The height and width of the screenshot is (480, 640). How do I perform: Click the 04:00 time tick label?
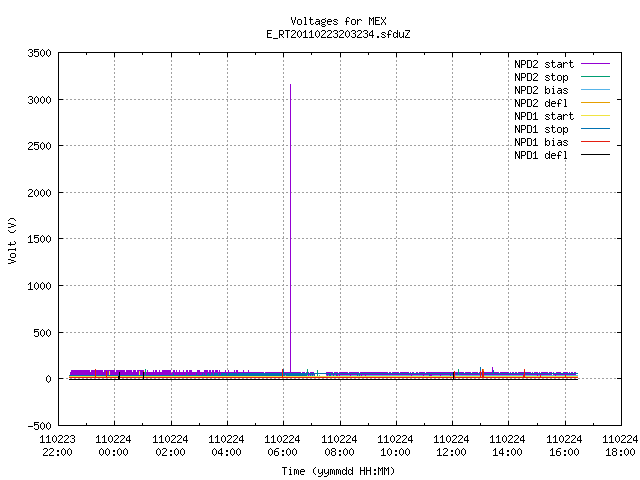pos(226,453)
